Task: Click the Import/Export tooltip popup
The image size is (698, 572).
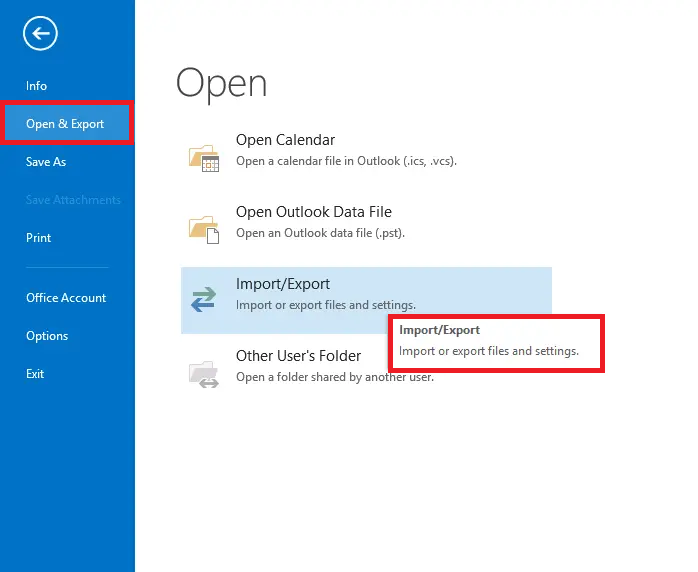Action: (496, 342)
